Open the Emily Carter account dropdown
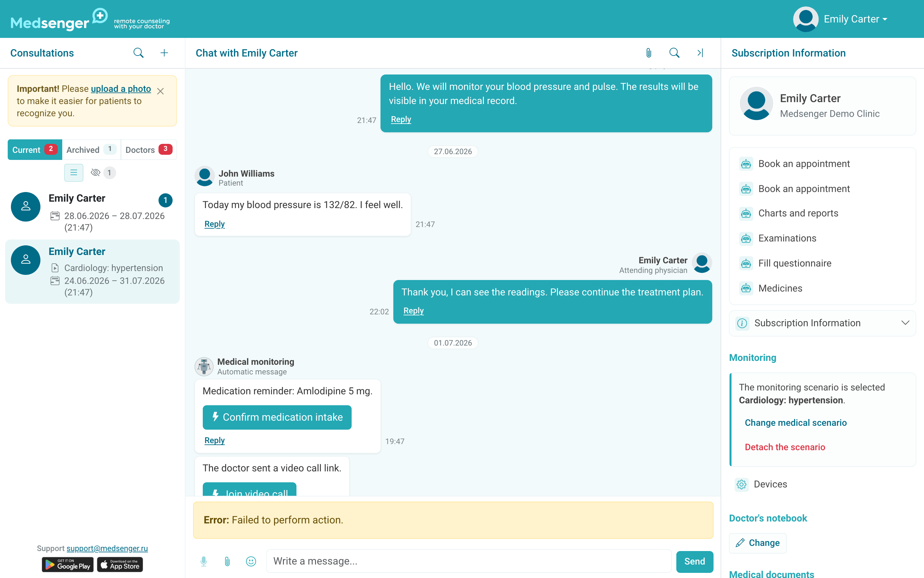Viewport: 924px width, 578px height. pos(855,19)
